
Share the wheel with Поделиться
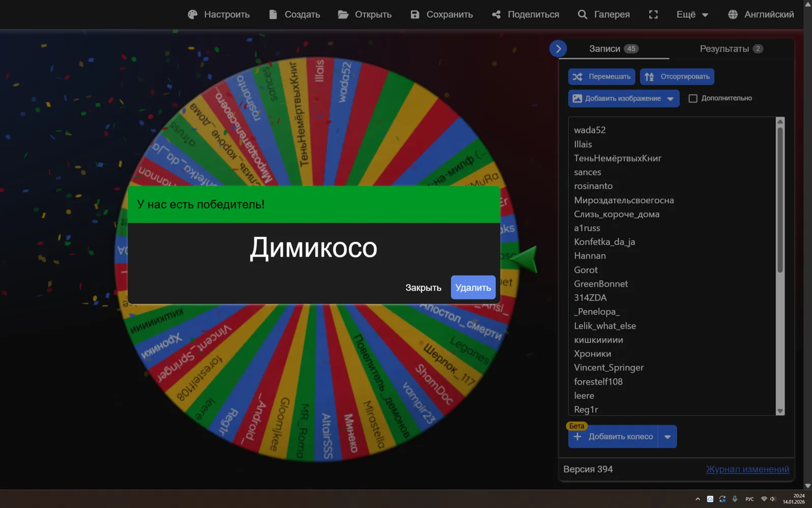[525, 14]
